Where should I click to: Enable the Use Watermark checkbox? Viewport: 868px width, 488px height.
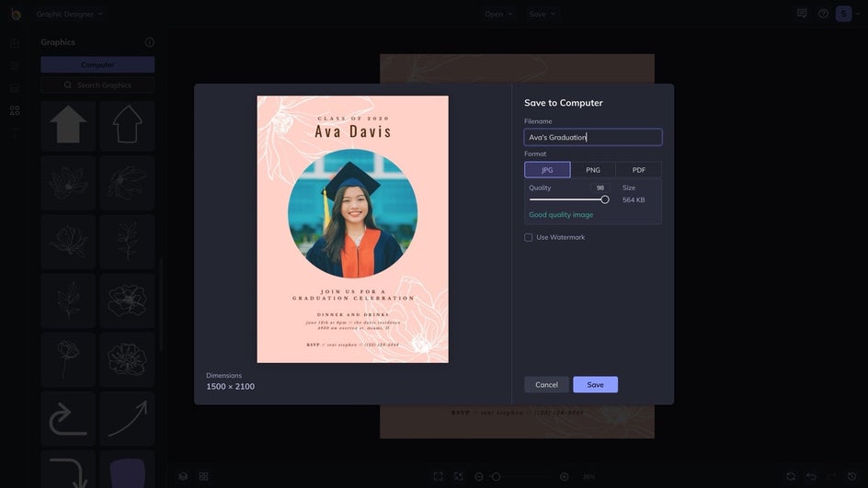528,237
